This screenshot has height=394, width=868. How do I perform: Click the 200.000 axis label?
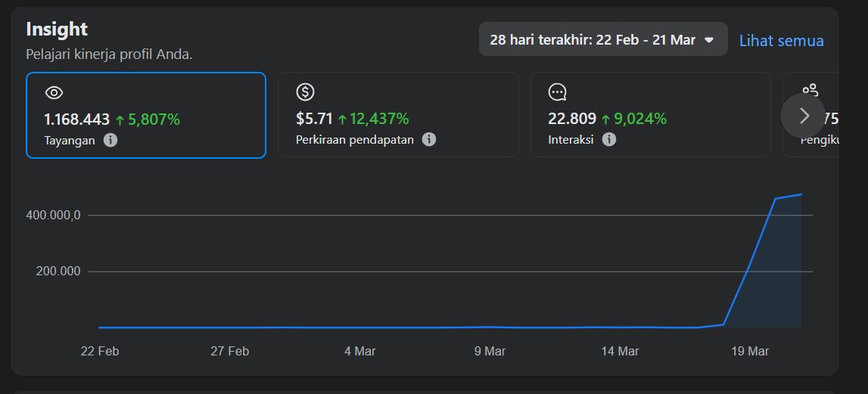click(x=58, y=271)
